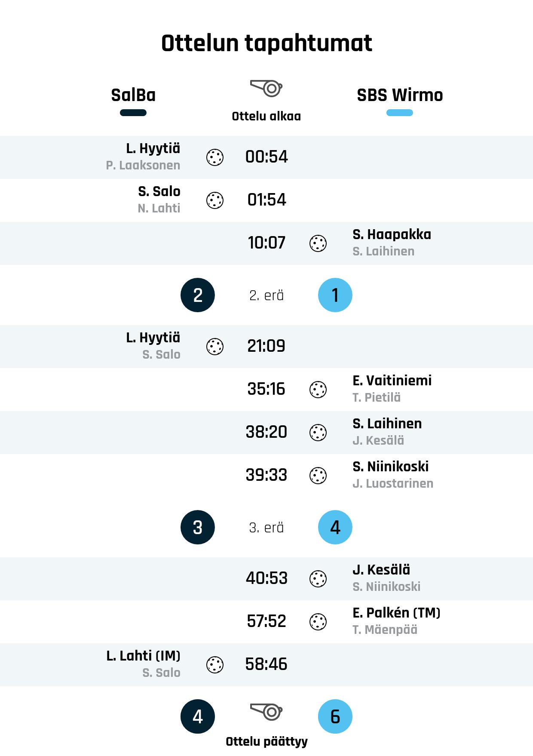Click the goal ball icon at 00:54
Screen dimensions: 533x756
tap(215, 157)
